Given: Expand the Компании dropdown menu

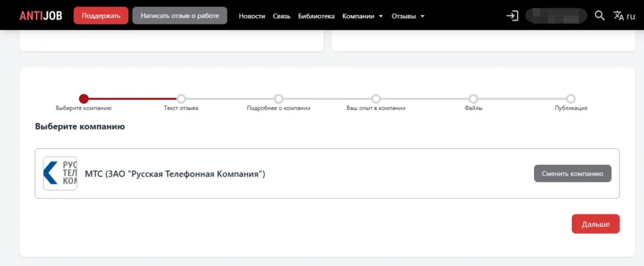Looking at the screenshot, I should (x=363, y=16).
